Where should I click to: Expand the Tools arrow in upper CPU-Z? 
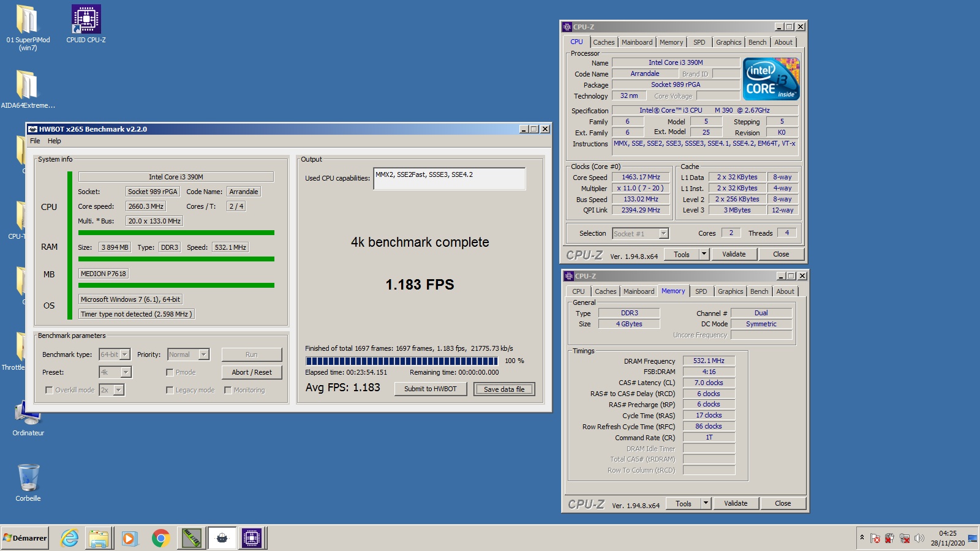pyautogui.click(x=704, y=254)
